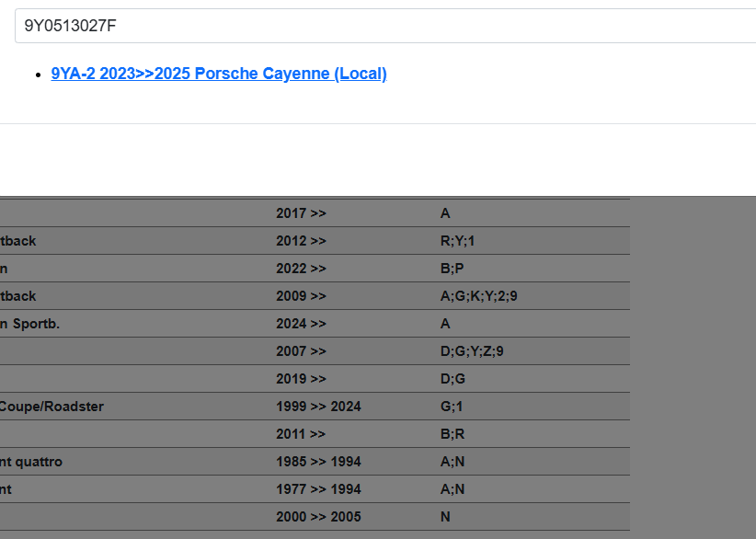The image size is (756, 539).
Task: Click the D;G;Y;Z;9 code cell
Action: point(472,351)
